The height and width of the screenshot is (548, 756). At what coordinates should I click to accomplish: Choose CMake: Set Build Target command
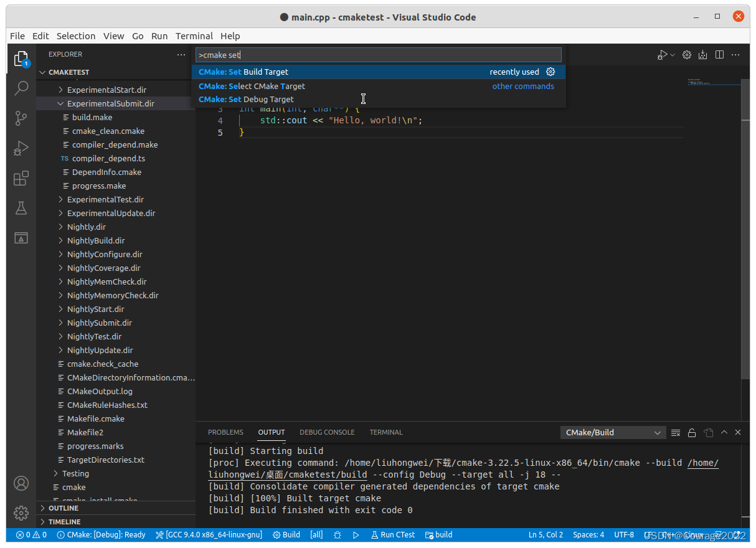tap(379, 72)
